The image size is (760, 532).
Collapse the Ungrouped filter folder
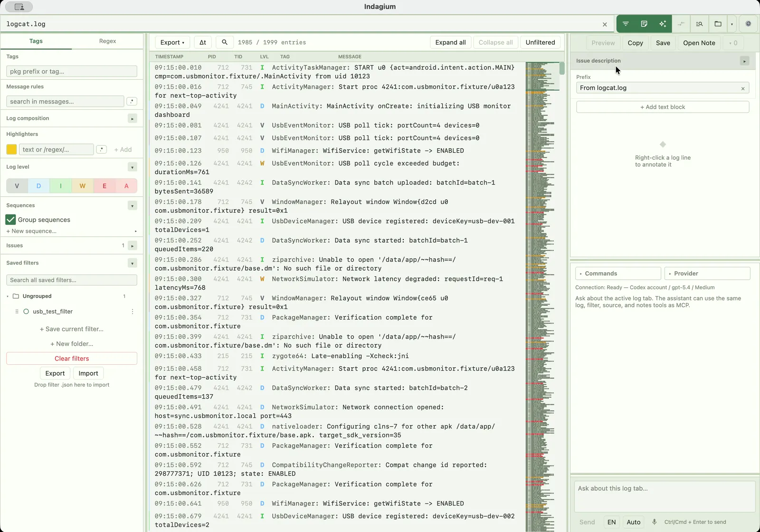pyautogui.click(x=8, y=296)
